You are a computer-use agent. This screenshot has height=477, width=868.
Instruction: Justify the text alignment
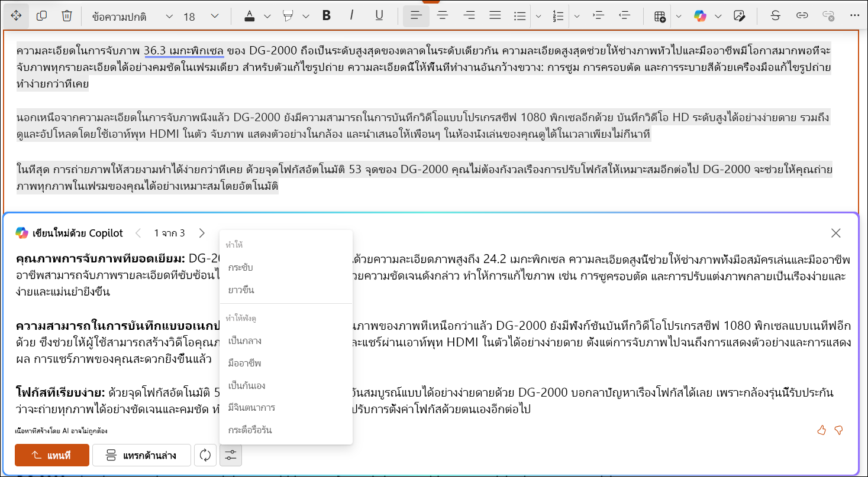click(495, 16)
